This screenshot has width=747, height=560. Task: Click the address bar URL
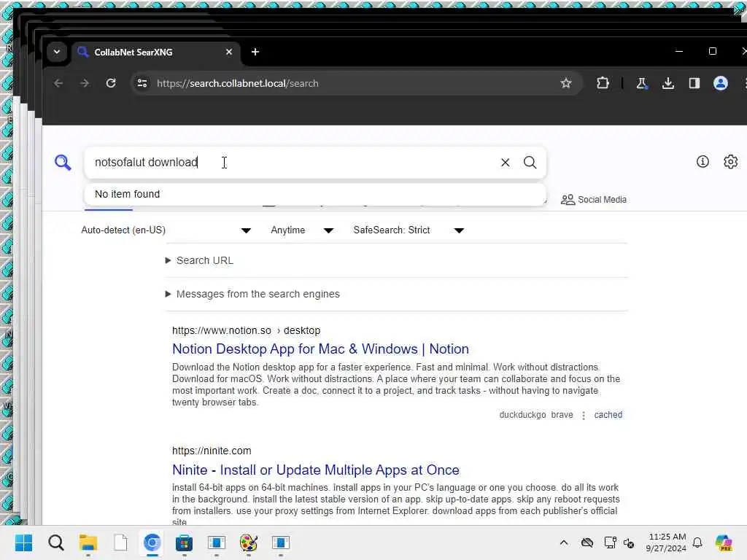237,83
